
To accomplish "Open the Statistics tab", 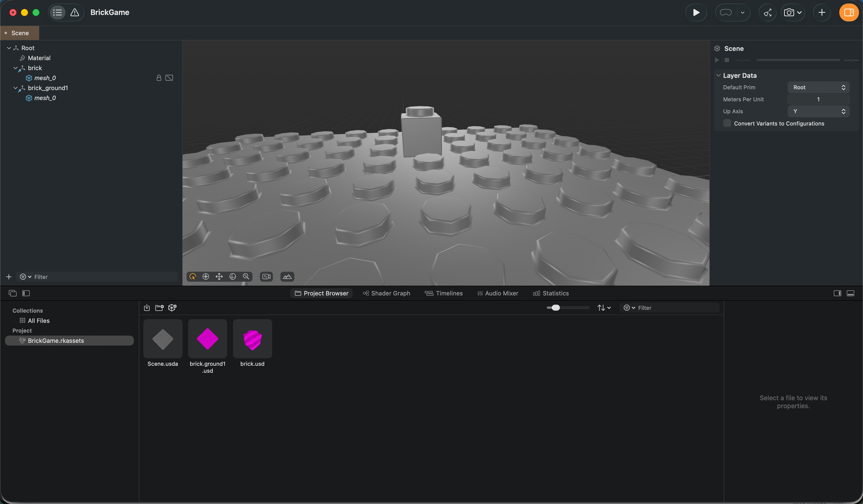I will pos(551,293).
